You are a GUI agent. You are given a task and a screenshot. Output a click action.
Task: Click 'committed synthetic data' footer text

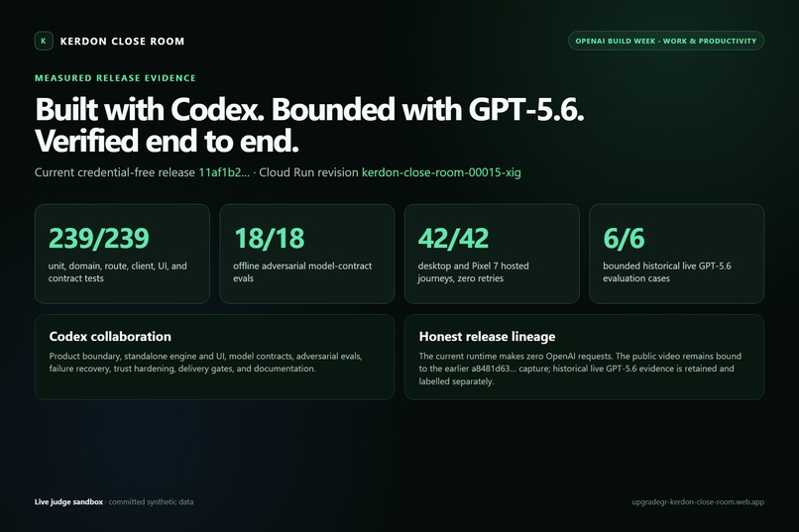pos(151,502)
